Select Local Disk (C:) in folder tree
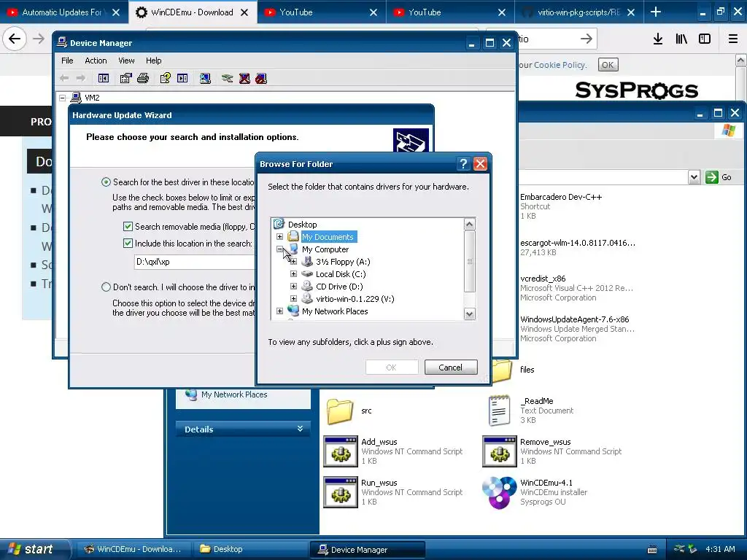This screenshot has height=560, width=747. coord(341,274)
